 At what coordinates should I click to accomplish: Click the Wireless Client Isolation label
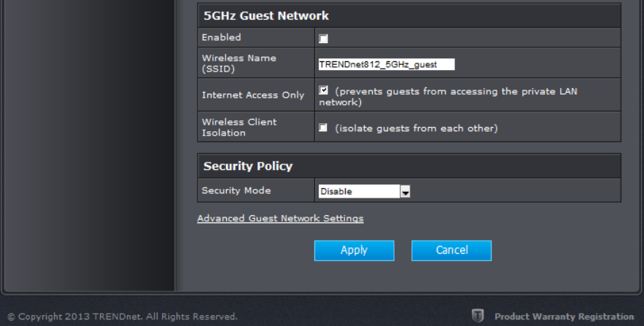[239, 128]
